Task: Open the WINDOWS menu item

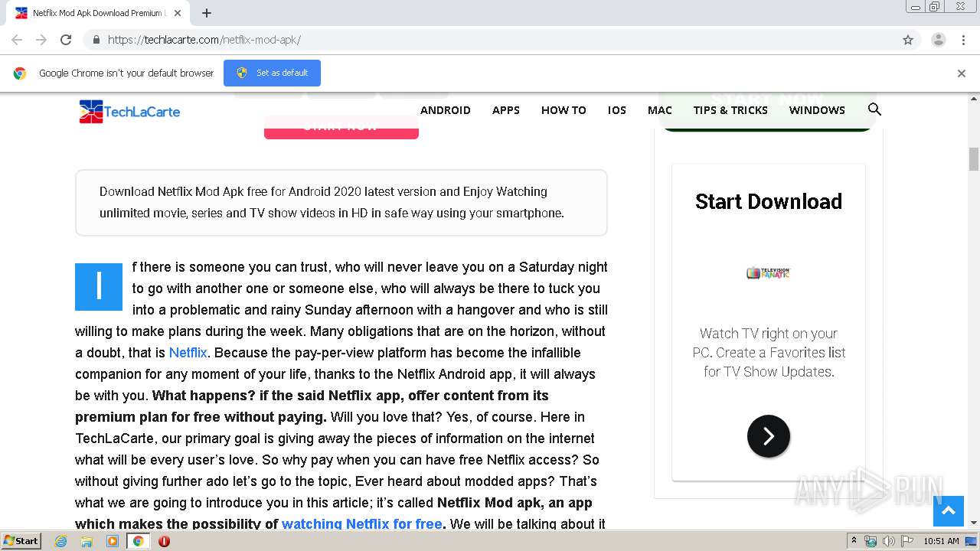Action: tap(817, 110)
